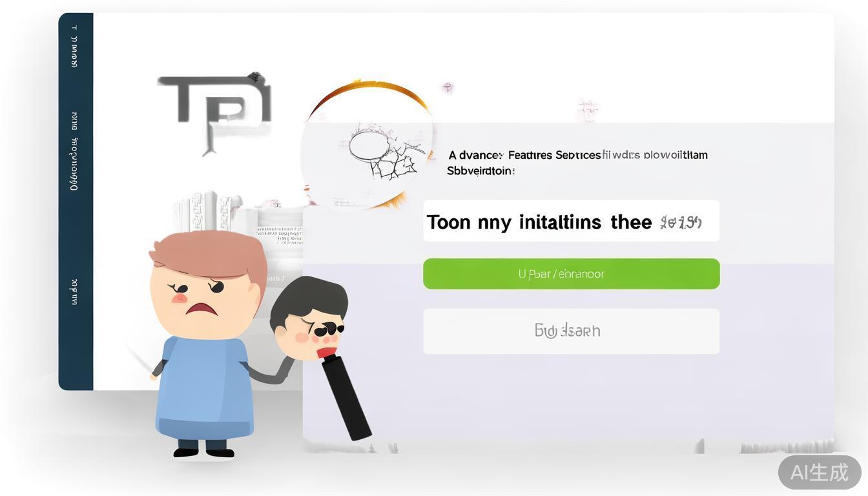Screen dimensions: 868x496
Task: Click the scribbled code inside the input field
Action: tap(681, 222)
